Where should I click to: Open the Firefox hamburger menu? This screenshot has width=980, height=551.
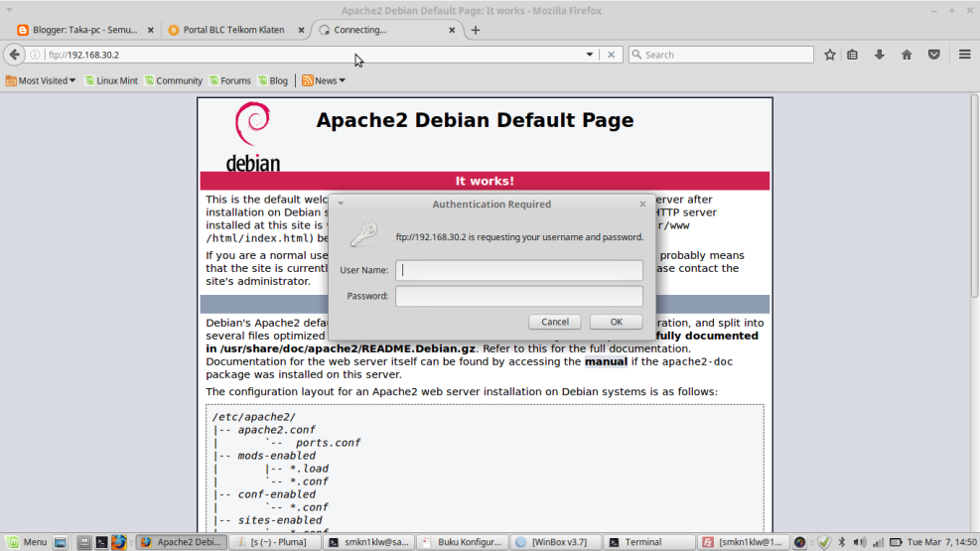pos(964,55)
